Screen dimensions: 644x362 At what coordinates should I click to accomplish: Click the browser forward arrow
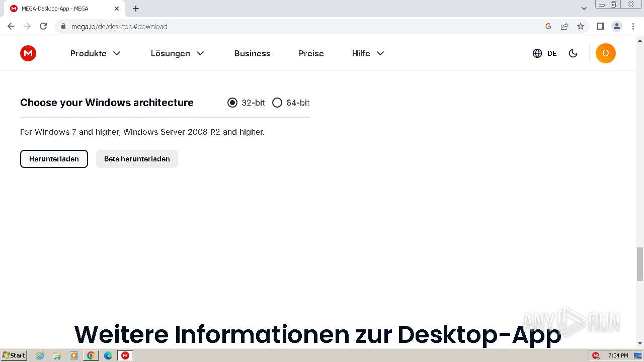point(27,26)
